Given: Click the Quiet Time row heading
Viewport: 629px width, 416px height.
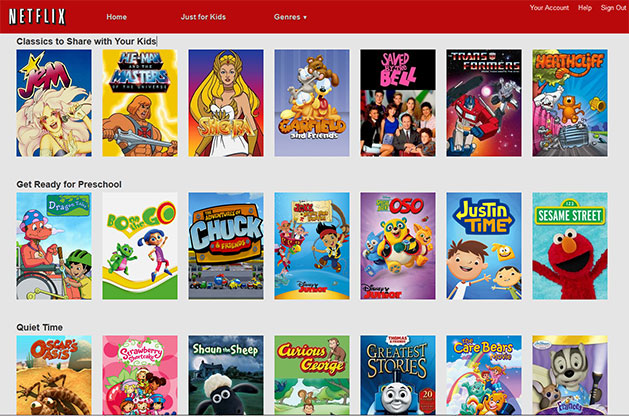Looking at the screenshot, I should 39,327.
